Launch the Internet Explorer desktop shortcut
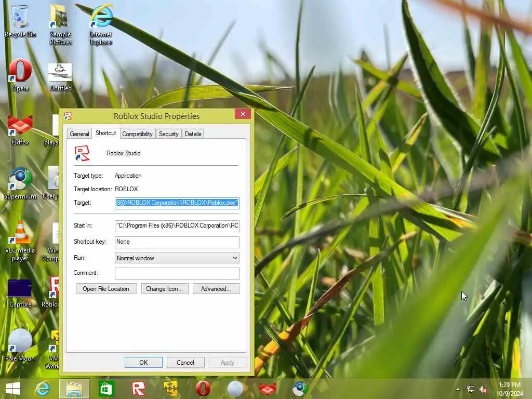 (101, 24)
